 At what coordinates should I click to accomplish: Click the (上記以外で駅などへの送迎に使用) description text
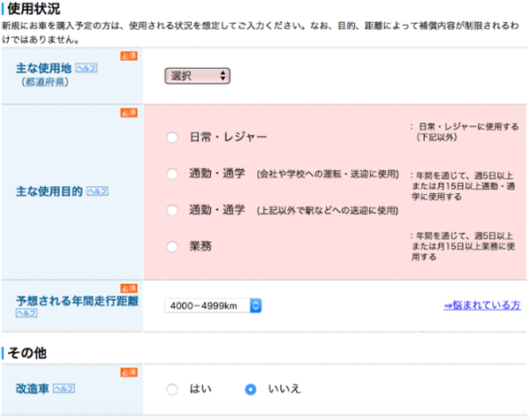coord(327,211)
